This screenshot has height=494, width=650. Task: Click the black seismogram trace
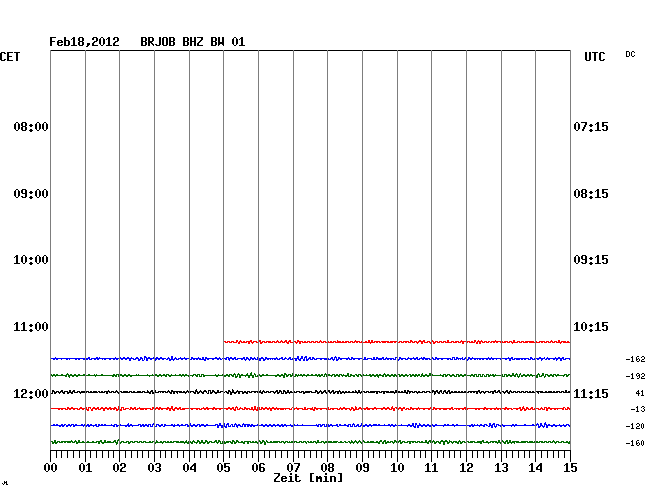(x=310, y=392)
